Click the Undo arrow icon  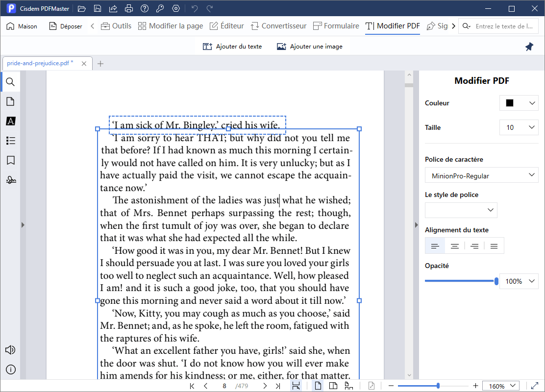(195, 8)
